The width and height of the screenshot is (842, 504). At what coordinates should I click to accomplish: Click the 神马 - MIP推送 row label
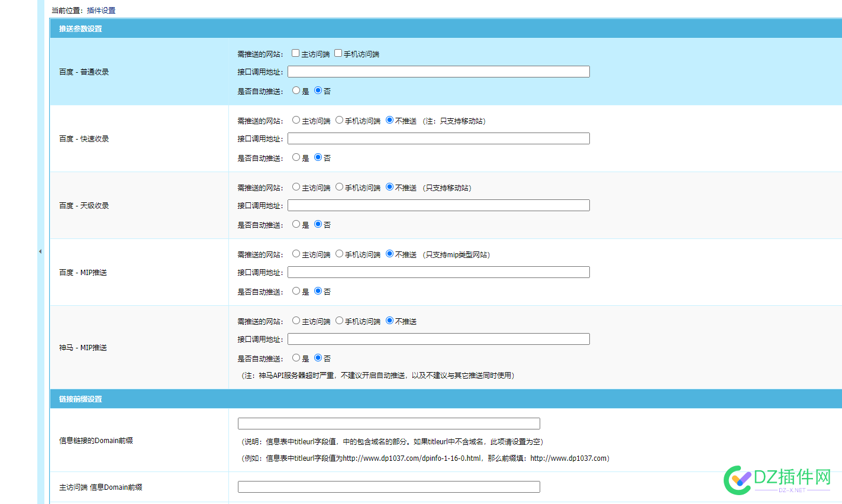[83, 347]
